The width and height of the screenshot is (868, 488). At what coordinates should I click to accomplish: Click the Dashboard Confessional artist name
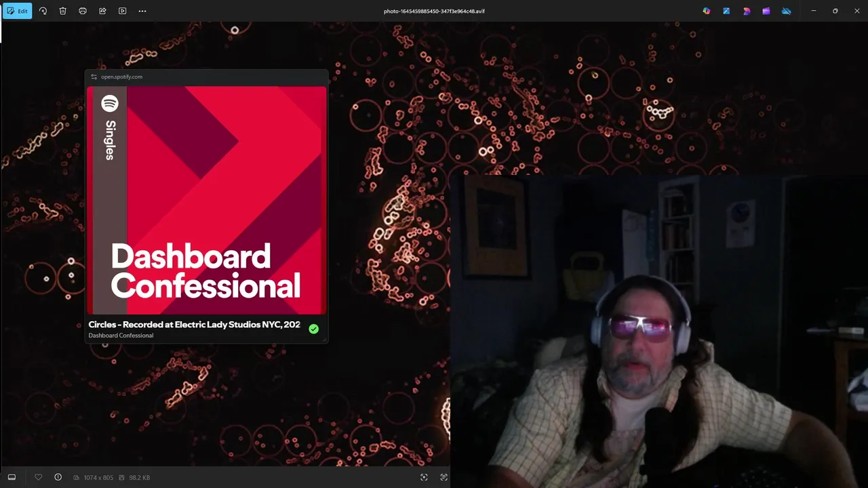[x=121, y=335]
